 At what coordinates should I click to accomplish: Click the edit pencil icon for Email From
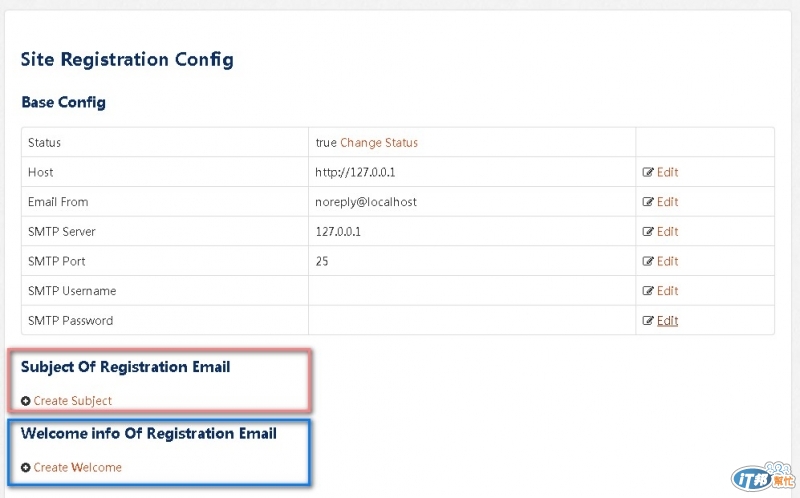pos(647,202)
